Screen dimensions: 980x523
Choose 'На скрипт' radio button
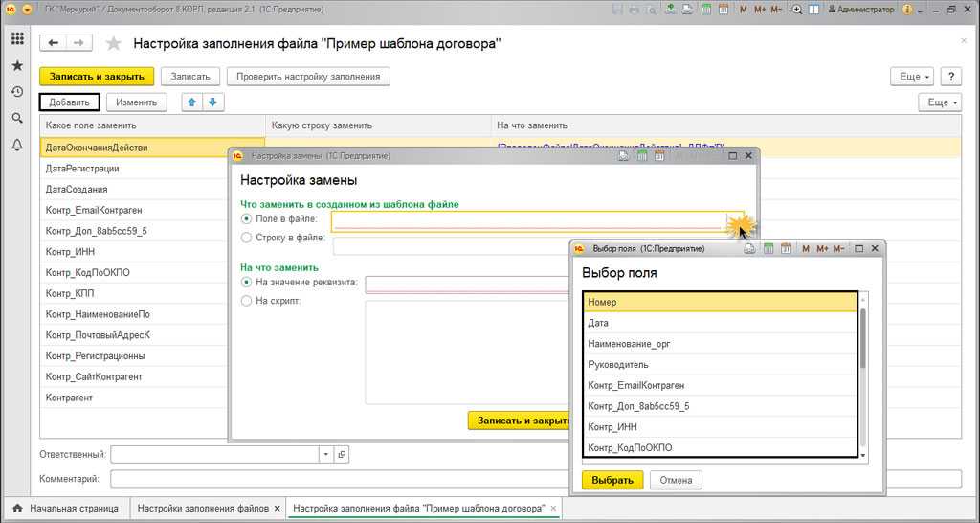click(x=247, y=301)
